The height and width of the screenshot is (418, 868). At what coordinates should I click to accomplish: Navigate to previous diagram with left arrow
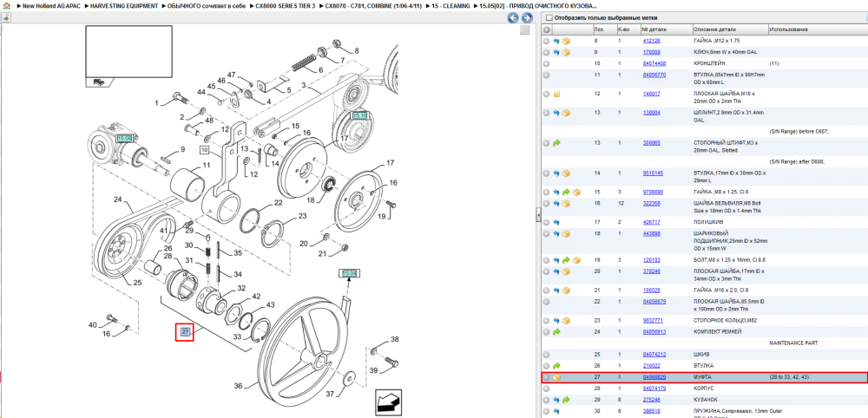[513, 18]
